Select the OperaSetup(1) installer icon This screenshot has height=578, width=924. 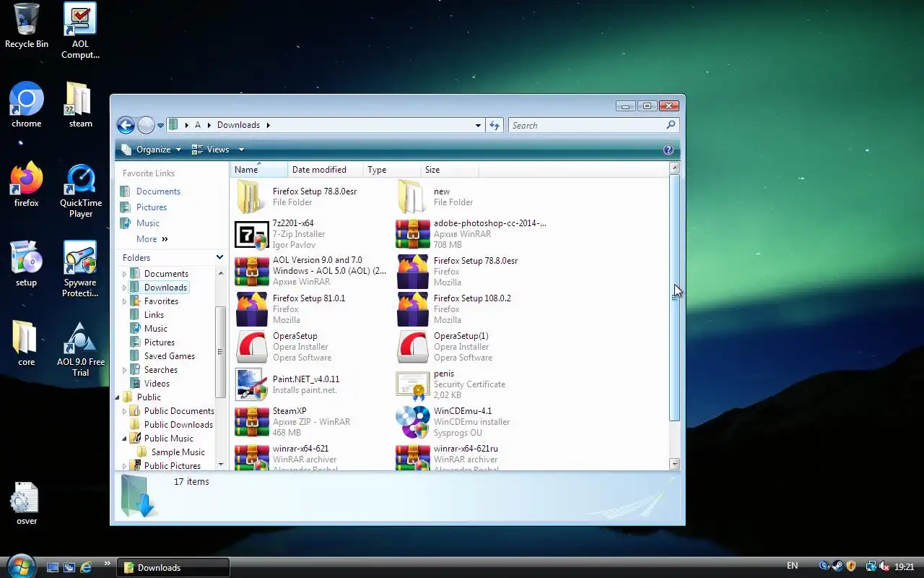point(413,348)
